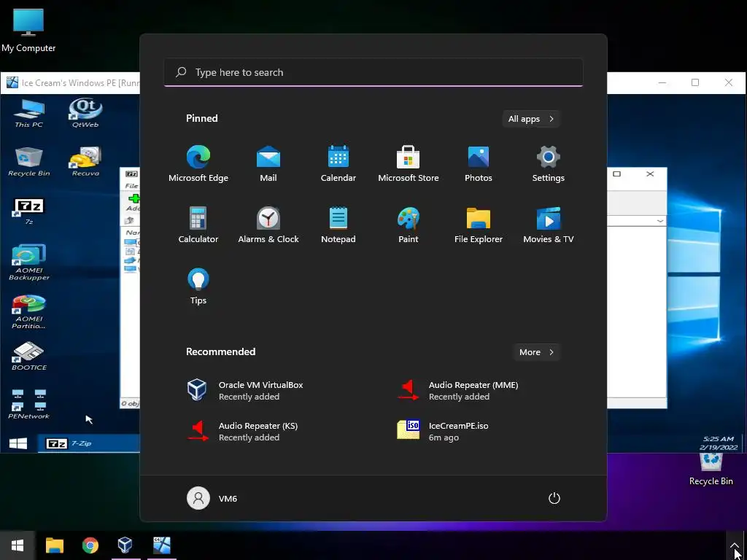This screenshot has width=747, height=560.
Task: Click the search box in Start menu
Action: point(373,72)
